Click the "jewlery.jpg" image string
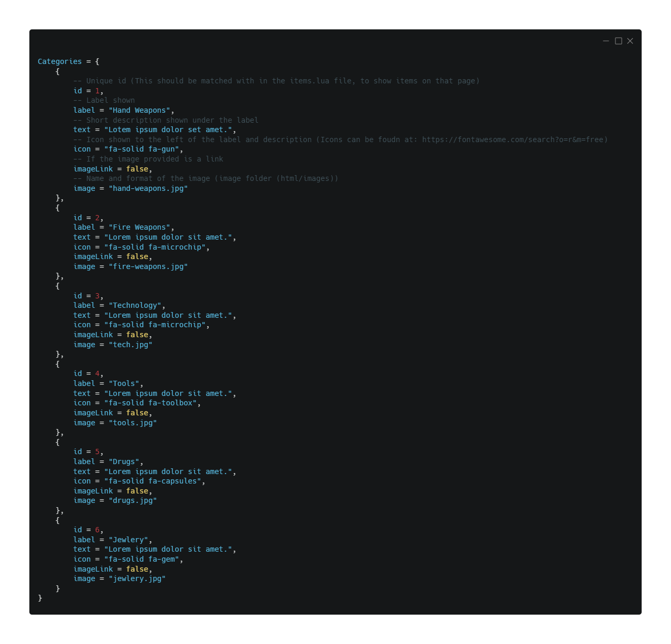The height and width of the screenshot is (644, 671). click(x=137, y=578)
